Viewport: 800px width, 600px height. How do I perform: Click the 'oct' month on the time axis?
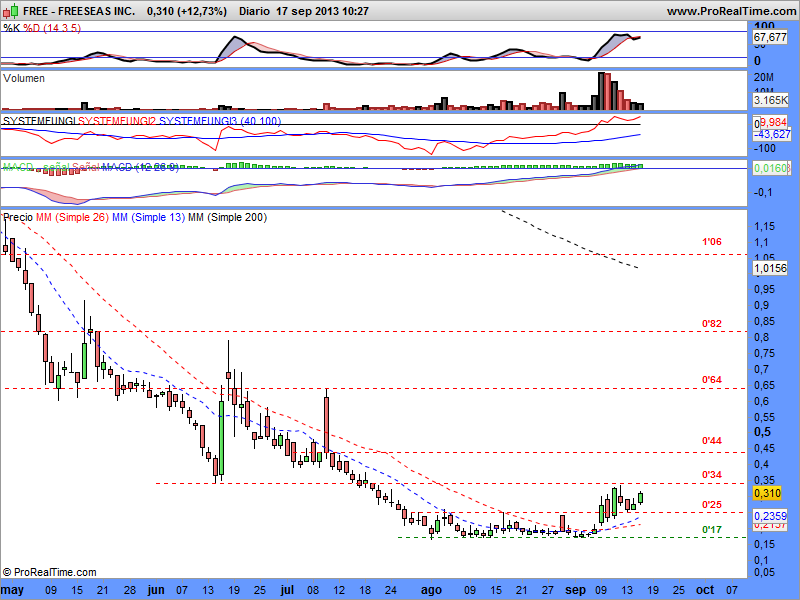[x=705, y=590]
